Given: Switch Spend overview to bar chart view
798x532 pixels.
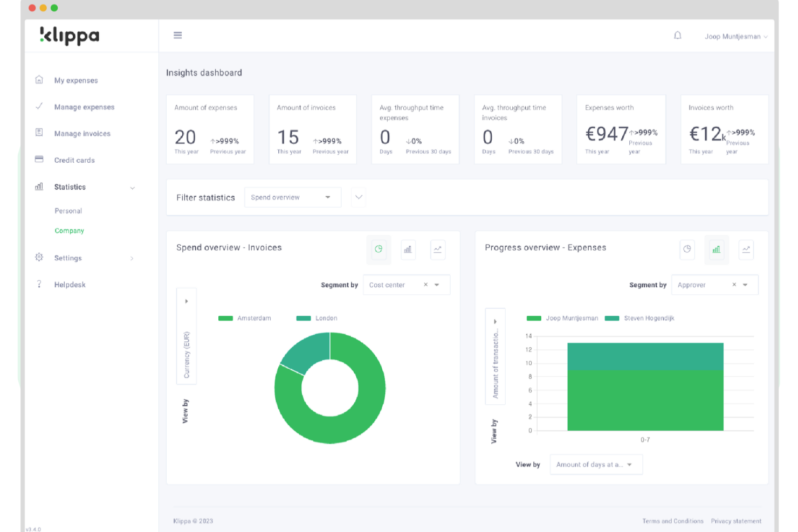Looking at the screenshot, I should point(408,250).
